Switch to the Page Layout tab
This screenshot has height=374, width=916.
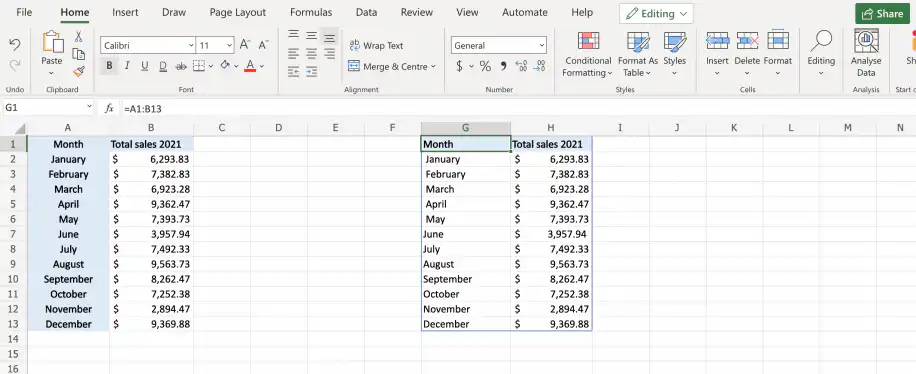[238, 12]
